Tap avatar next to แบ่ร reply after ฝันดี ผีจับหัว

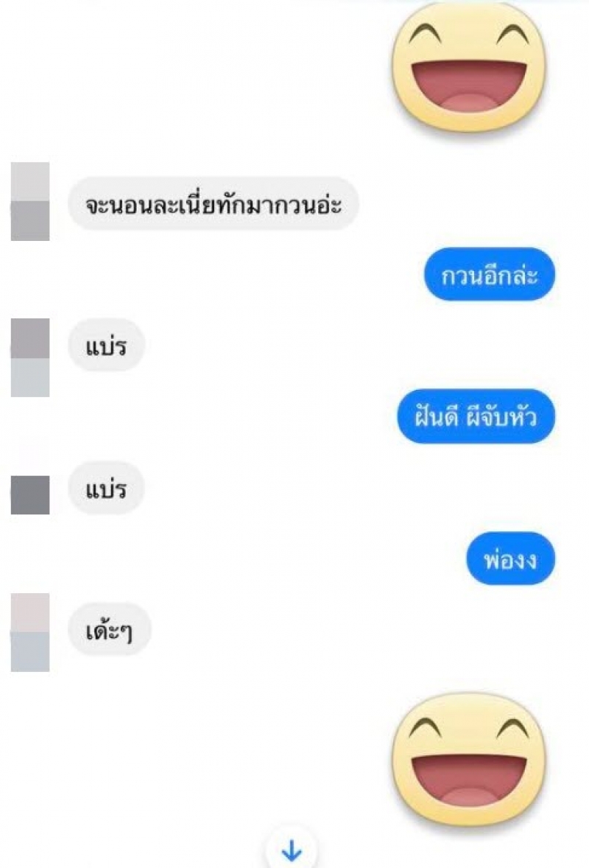(30, 494)
